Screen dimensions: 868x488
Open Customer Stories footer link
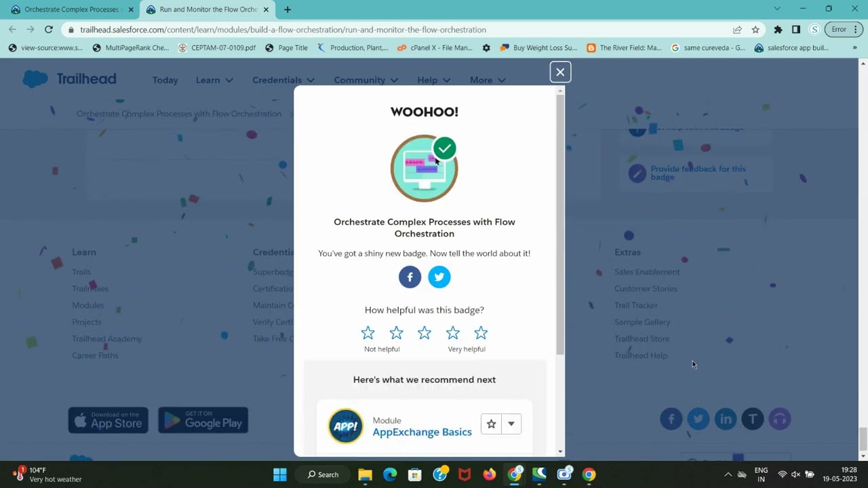pos(646,289)
